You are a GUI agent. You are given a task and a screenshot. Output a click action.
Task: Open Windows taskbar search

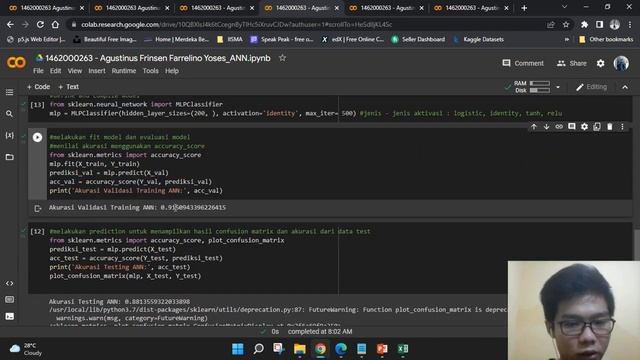(258, 349)
